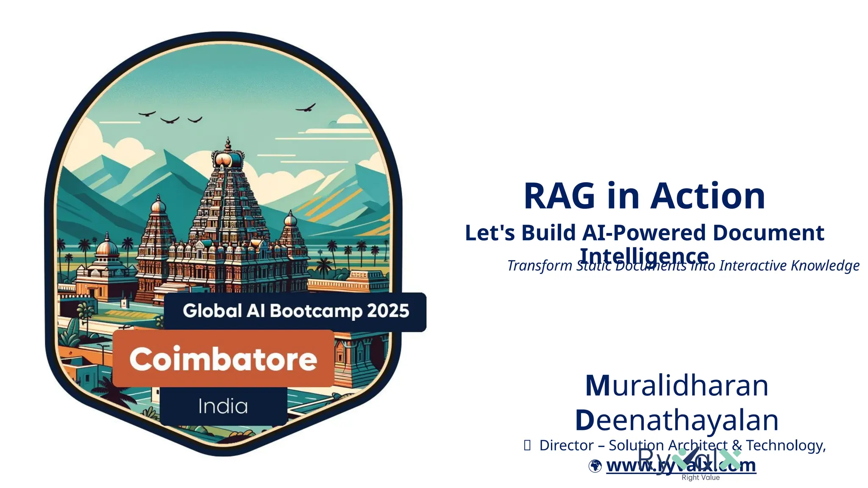Click the Right Value caption under the logo
Image resolution: width=868 pixels, height=488 pixels.
(x=700, y=478)
